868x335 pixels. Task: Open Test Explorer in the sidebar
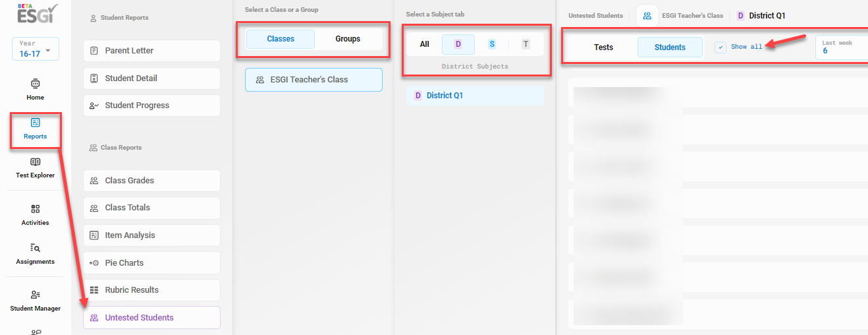[x=36, y=168]
